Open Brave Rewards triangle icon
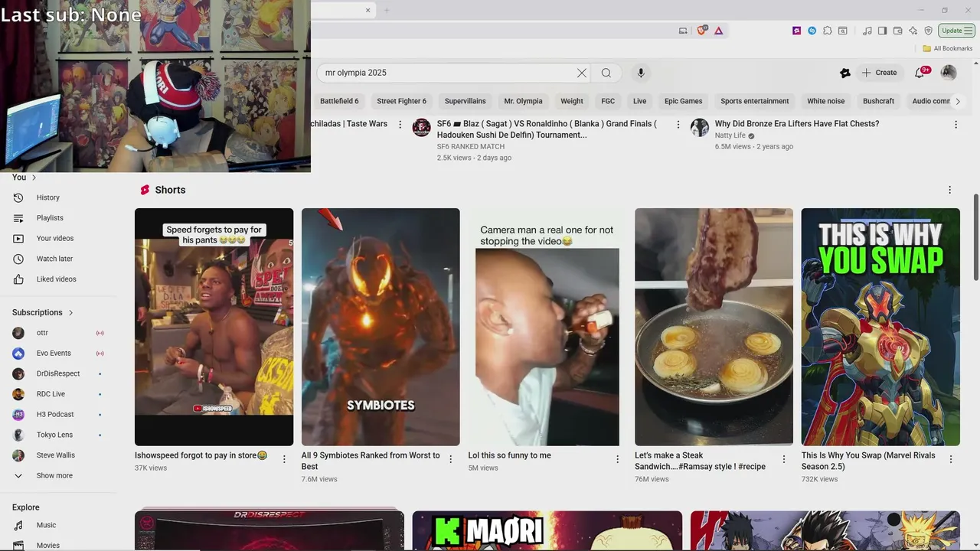The height and width of the screenshot is (551, 980). click(x=718, y=31)
